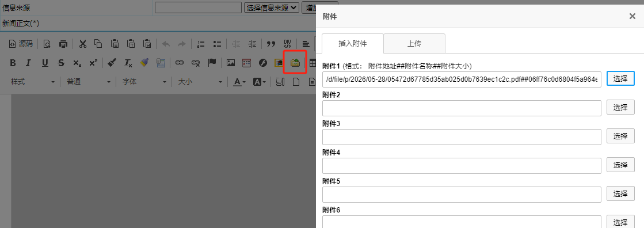Toggle strikethrough formatting

[x=61, y=63]
